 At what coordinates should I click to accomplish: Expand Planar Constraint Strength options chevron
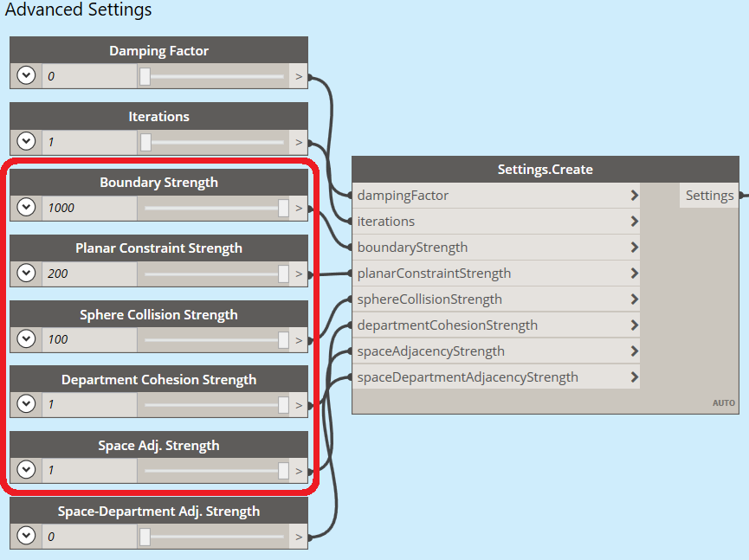(x=26, y=274)
